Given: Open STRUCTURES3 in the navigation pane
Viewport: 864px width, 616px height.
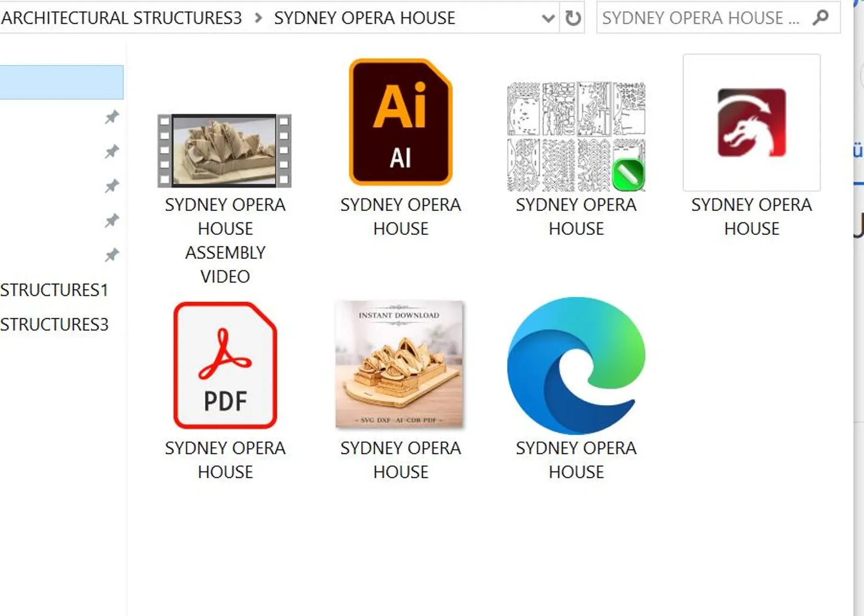Looking at the screenshot, I should click(54, 324).
